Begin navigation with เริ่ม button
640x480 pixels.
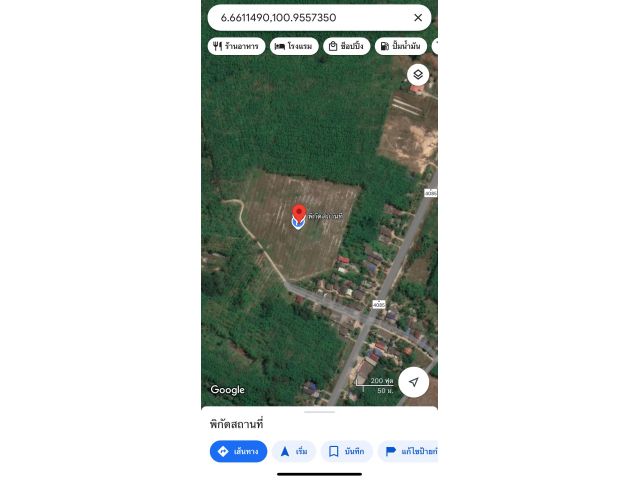click(294, 451)
